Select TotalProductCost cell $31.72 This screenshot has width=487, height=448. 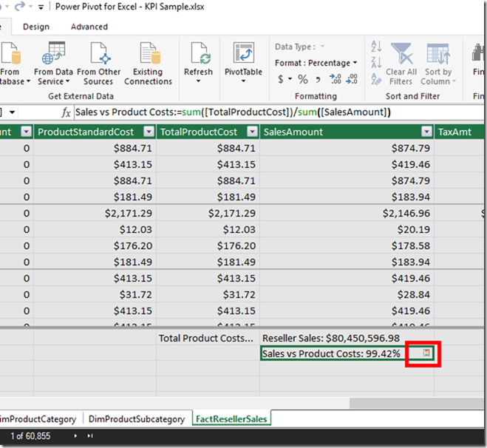coord(208,294)
